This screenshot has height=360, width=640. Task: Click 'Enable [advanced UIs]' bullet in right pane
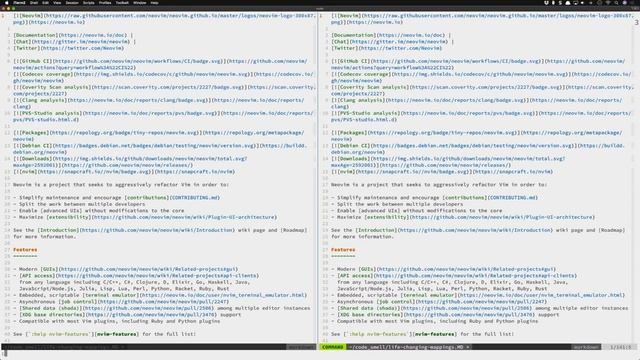click(417, 211)
